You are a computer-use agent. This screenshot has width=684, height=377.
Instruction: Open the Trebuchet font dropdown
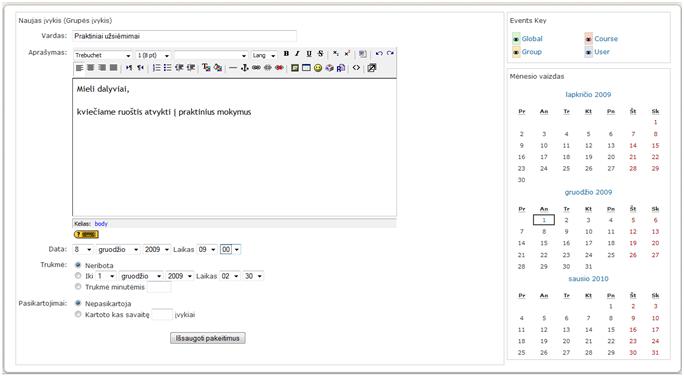click(103, 55)
